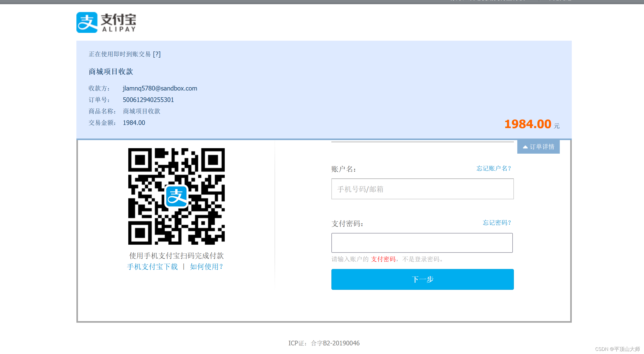Open the 手机支付宝下载 download link
The image size is (644, 354).
click(152, 267)
